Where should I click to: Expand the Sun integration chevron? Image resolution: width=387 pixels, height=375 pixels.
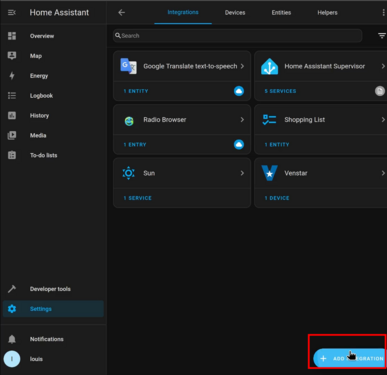[242, 173]
